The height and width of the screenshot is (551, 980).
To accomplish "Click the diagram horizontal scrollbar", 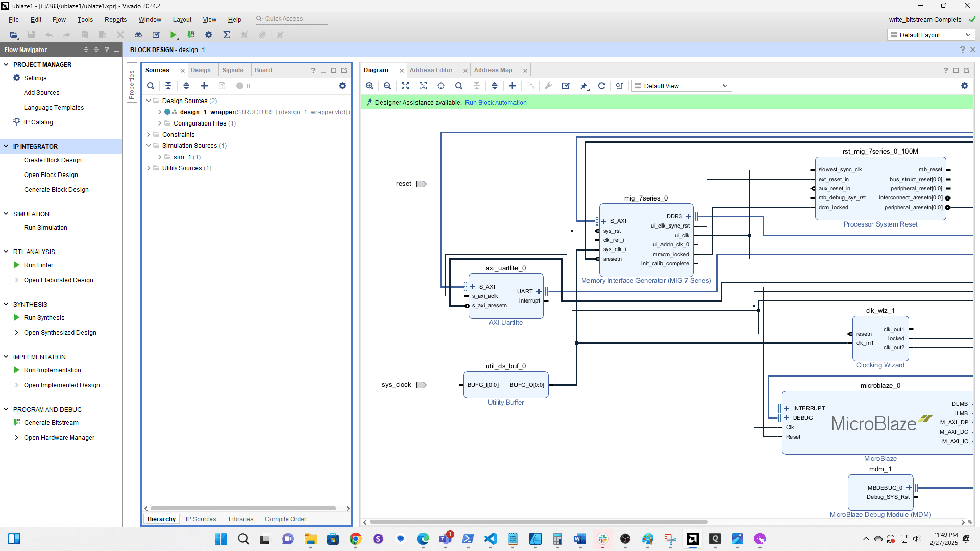I will (538, 522).
